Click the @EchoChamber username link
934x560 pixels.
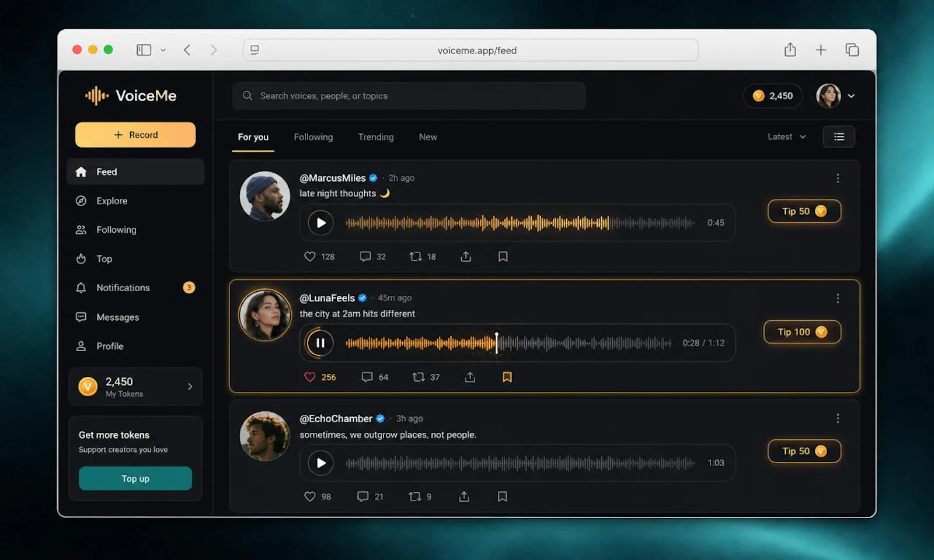click(336, 419)
